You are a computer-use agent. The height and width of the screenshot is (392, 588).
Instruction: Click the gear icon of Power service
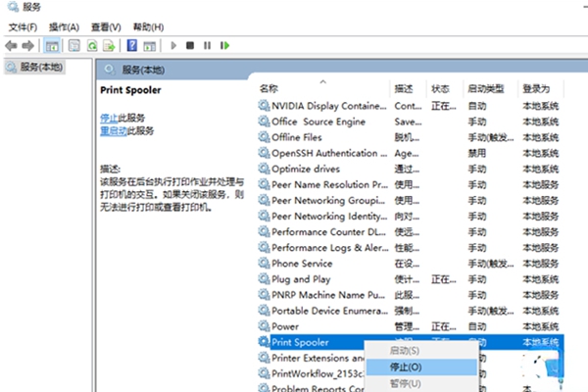point(264,326)
